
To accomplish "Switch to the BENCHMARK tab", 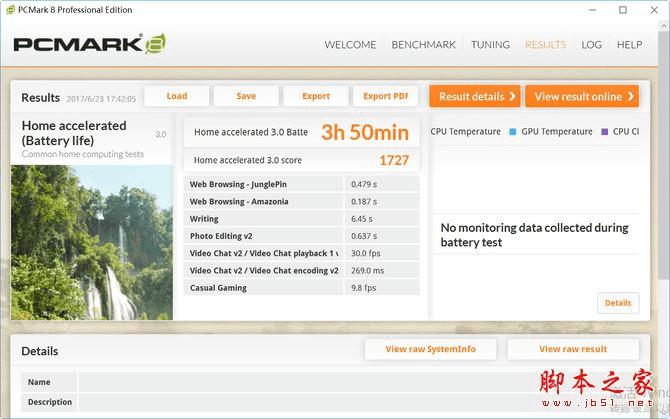I will point(423,45).
